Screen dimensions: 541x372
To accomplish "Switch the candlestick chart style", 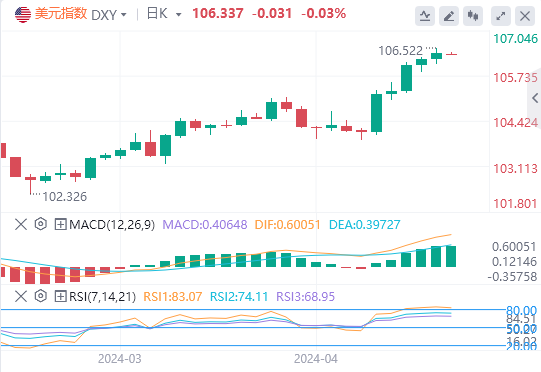I will click(473, 16).
